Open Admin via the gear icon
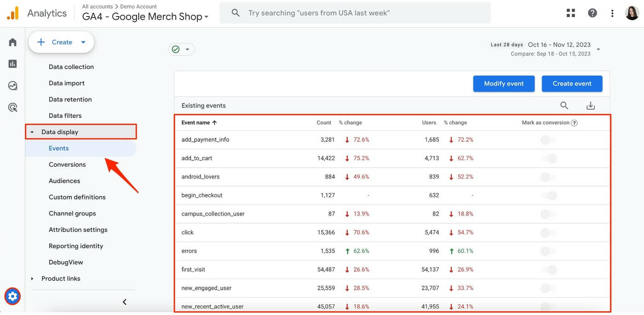The height and width of the screenshot is (315, 644). (12, 296)
